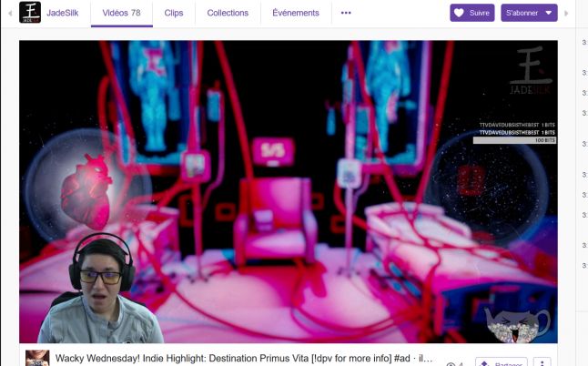Screen dimensions: 588x366
Task: Click the JadeSilk channel name link
Action: 66,13
